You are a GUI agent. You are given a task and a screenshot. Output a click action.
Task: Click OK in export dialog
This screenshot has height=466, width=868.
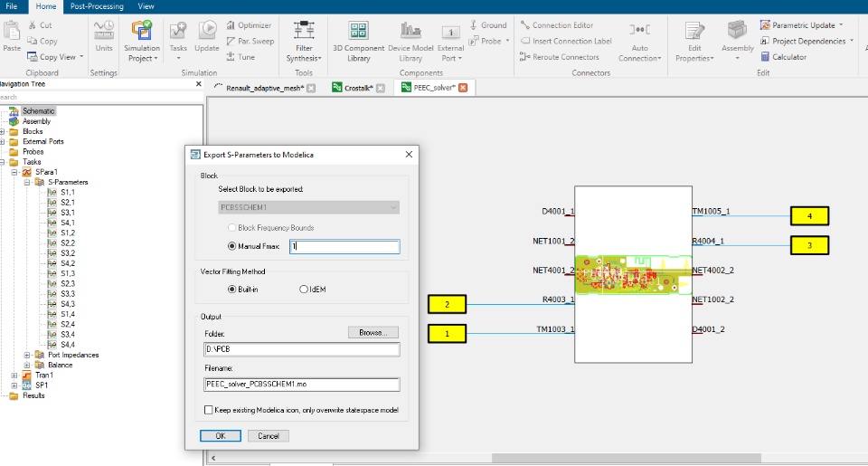tap(221, 435)
